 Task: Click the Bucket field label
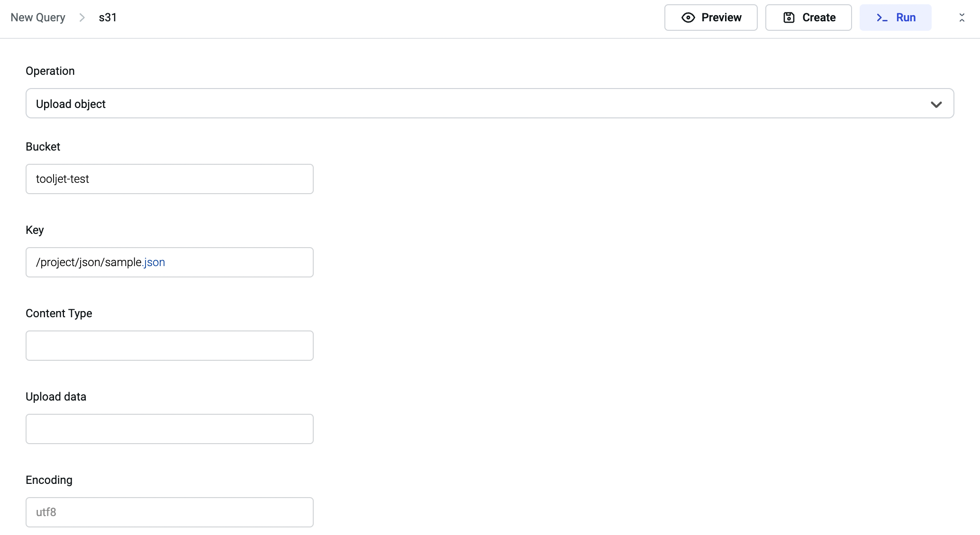coord(43,147)
